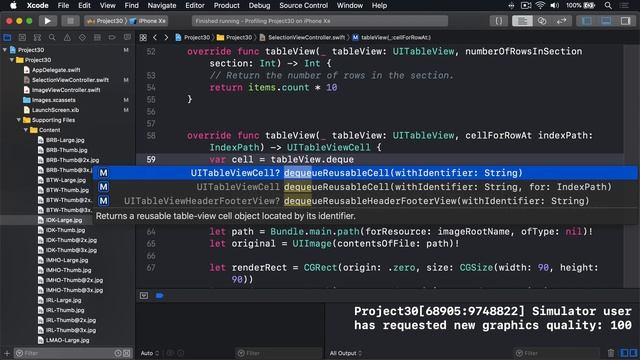
Task: Hide the debug area with console toggle
Action: (x=144, y=296)
